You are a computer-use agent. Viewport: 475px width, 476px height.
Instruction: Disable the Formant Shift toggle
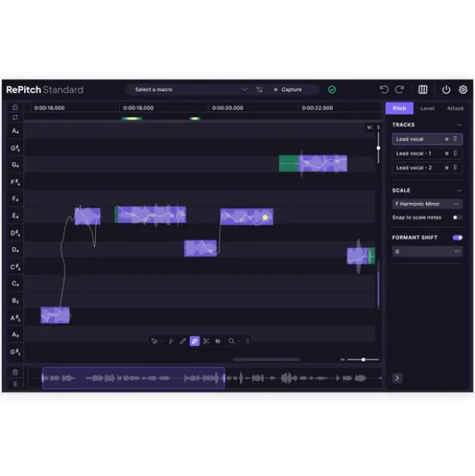(457, 238)
